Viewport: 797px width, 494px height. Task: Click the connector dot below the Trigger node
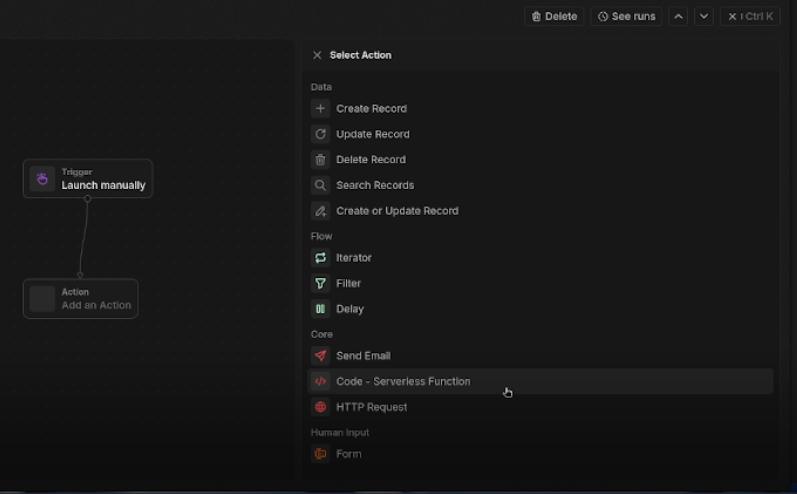(x=87, y=199)
